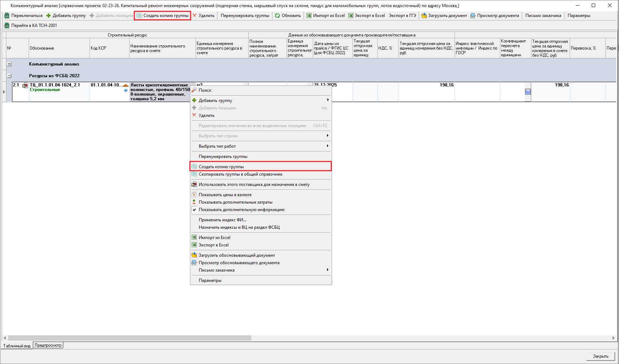Toggle Показывать дополнительную информацию checked menu item
619x364 pixels.
click(x=241, y=210)
